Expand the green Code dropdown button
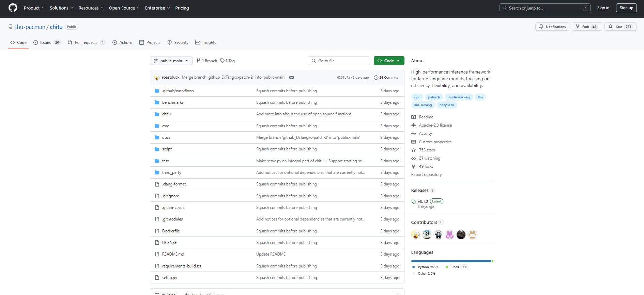 click(389, 61)
